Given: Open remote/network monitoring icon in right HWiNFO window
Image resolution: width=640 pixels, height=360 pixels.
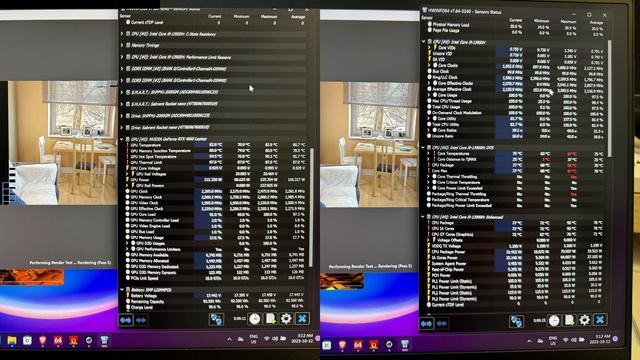Looking at the screenshot, I should [516, 322].
